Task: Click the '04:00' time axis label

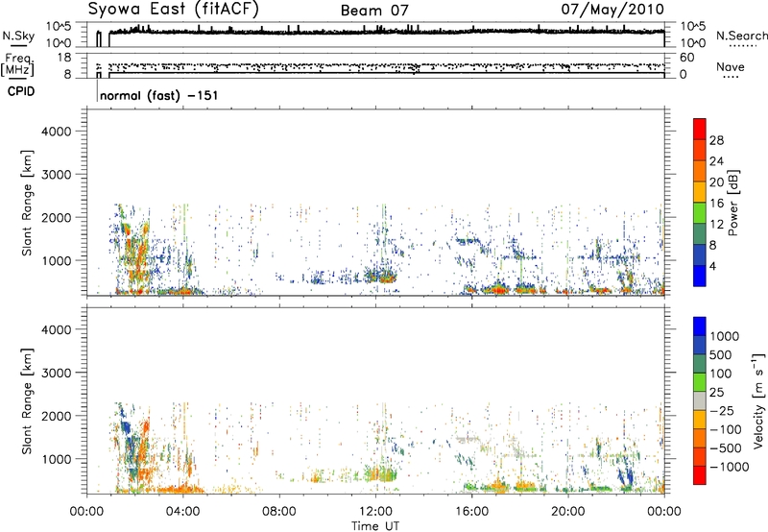Action: (182, 512)
